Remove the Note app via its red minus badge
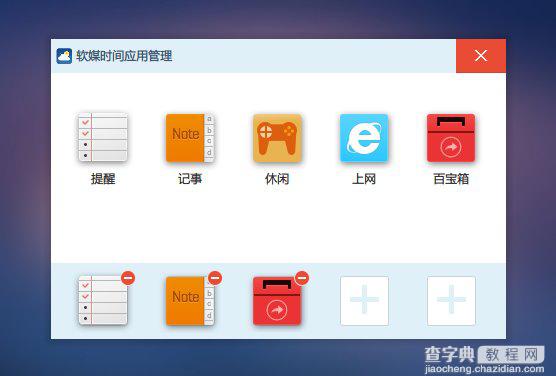 [x=215, y=278]
